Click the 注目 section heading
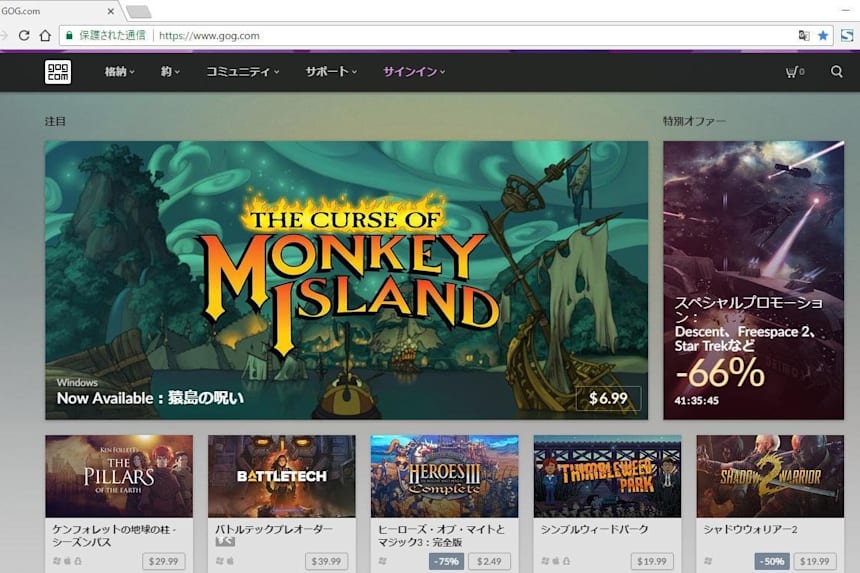The image size is (860, 573). click(x=55, y=121)
